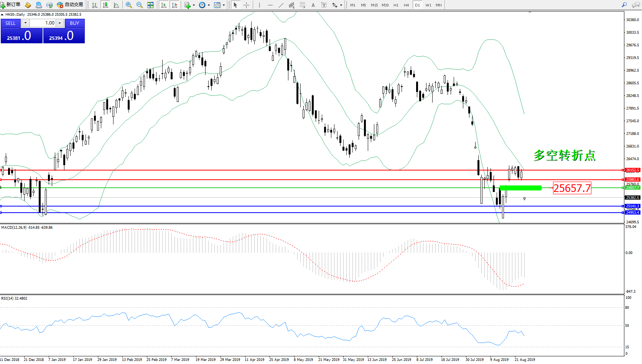Image resolution: width=642 pixels, height=364 pixels.
Task: Switch chart to candlestick mode
Action: click(105, 5)
